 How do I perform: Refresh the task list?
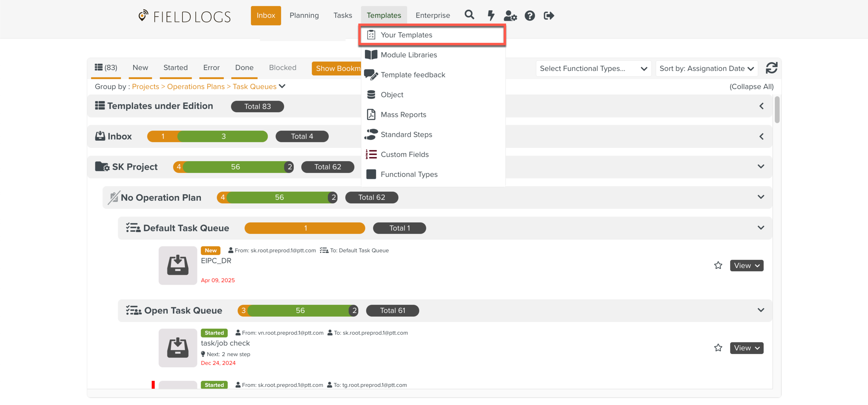(x=771, y=68)
